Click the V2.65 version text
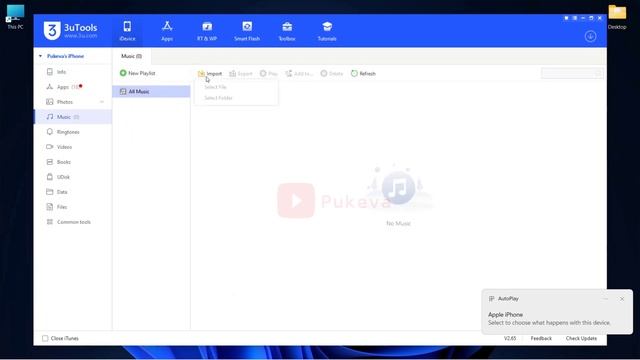The height and width of the screenshot is (360, 640). coord(510,338)
